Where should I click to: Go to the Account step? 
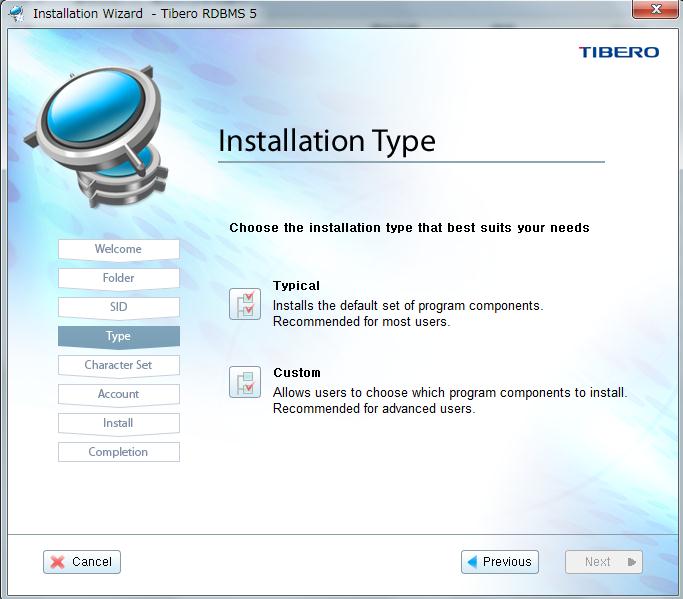click(x=118, y=394)
